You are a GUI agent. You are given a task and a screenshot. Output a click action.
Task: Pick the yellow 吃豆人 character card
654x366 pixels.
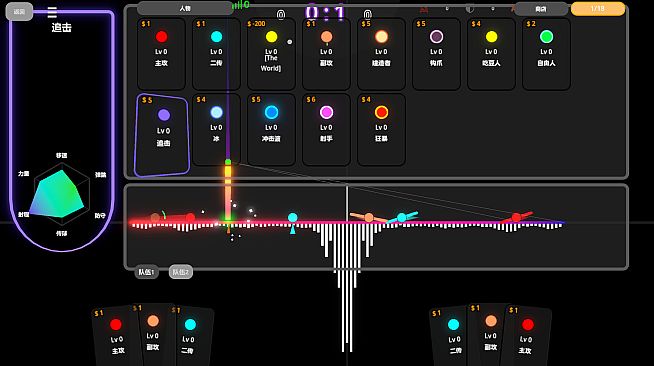click(491, 54)
